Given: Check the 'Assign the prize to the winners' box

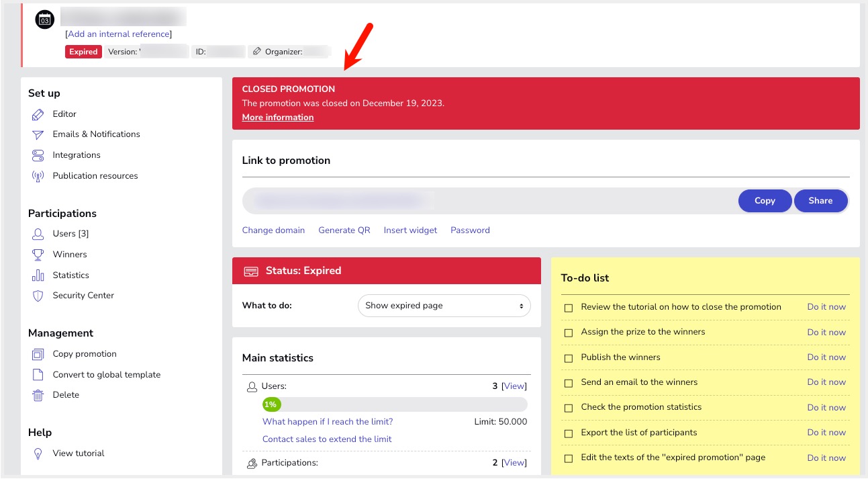Looking at the screenshot, I should [x=569, y=333].
